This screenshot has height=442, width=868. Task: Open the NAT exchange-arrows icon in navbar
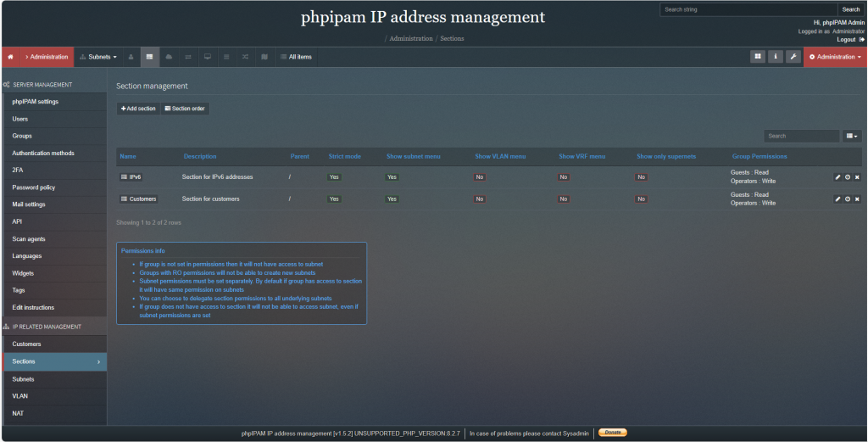[x=188, y=57]
